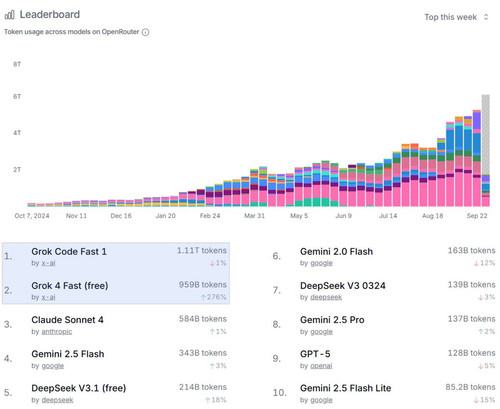Screen dimensions: 500x409
Task: Open the Gemini 2.5 Pro model
Action: pos(332,320)
